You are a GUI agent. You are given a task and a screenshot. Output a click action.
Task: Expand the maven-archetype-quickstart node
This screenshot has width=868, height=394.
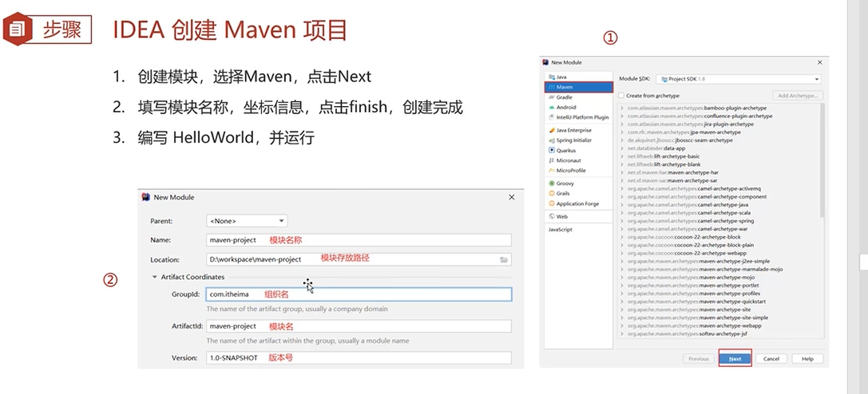coord(622,301)
